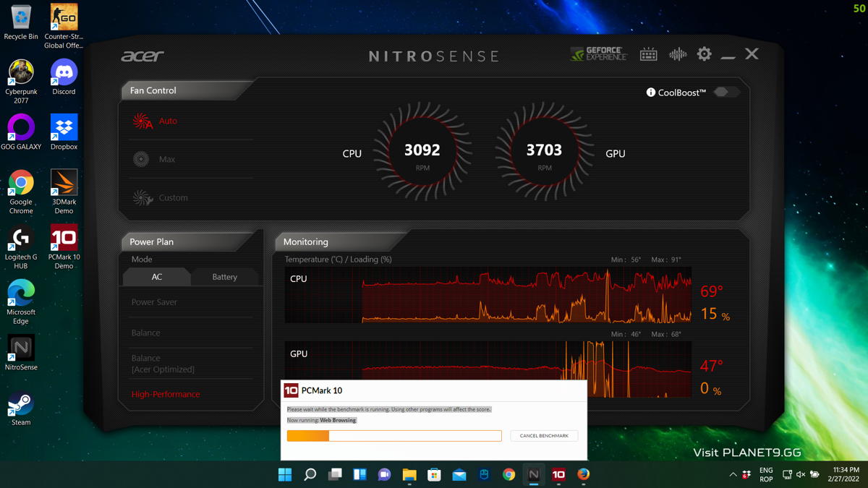Click the GPU fan 3703 RPM dial
Screen dimensions: 868x488
[x=544, y=152]
